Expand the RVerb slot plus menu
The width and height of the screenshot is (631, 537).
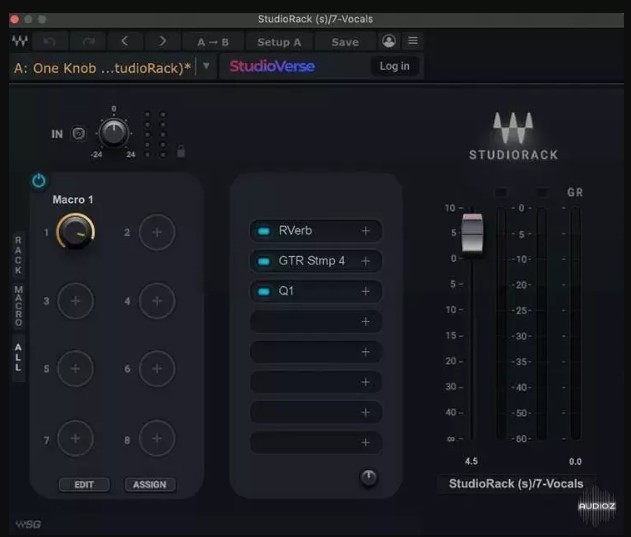pos(365,231)
